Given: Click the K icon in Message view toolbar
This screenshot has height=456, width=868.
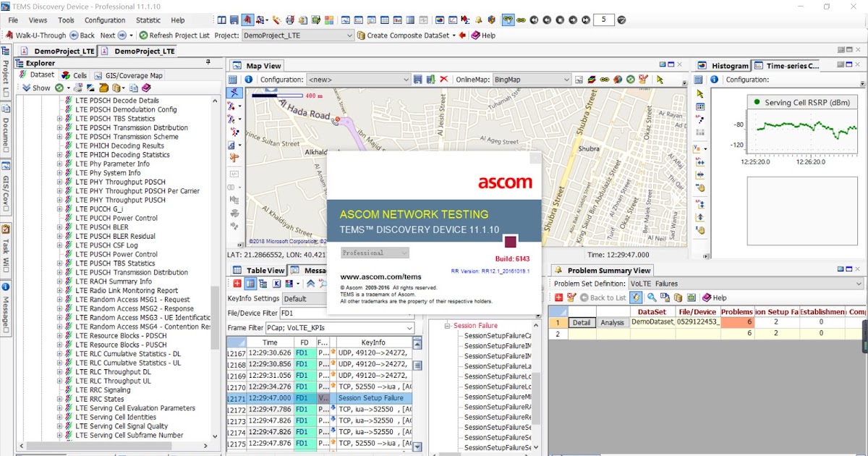Looking at the screenshot, I should tap(276, 284).
